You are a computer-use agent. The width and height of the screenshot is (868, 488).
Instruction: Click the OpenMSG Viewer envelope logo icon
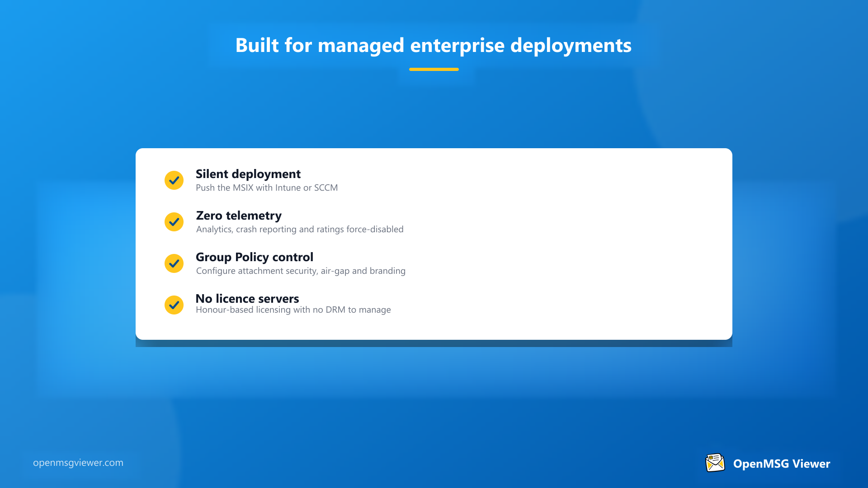[x=715, y=463]
